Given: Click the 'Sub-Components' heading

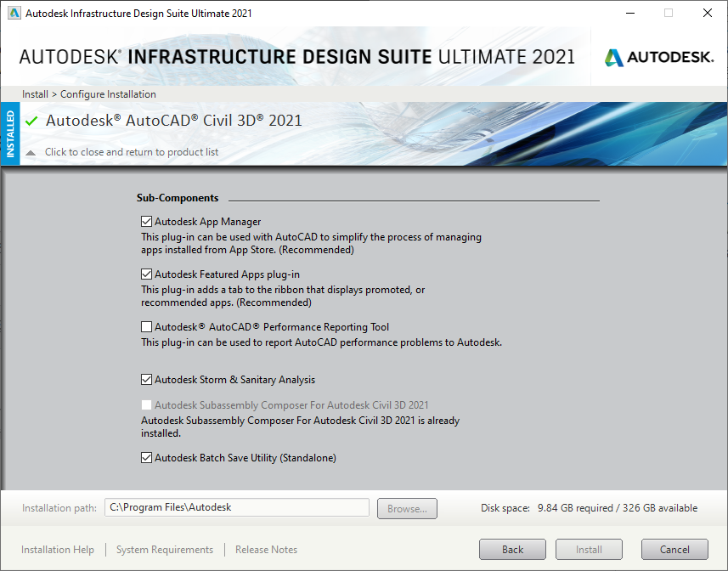Looking at the screenshot, I should 178,198.
